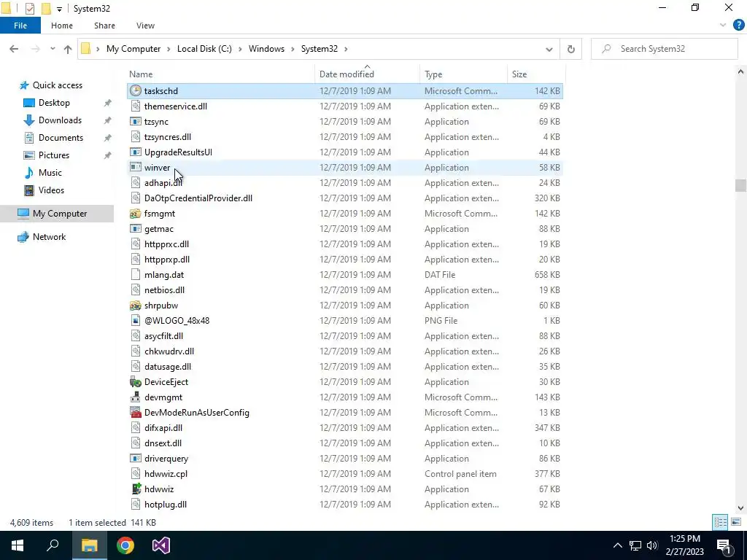
Task: Click the themeservice.dll file icon
Action: tap(136, 106)
